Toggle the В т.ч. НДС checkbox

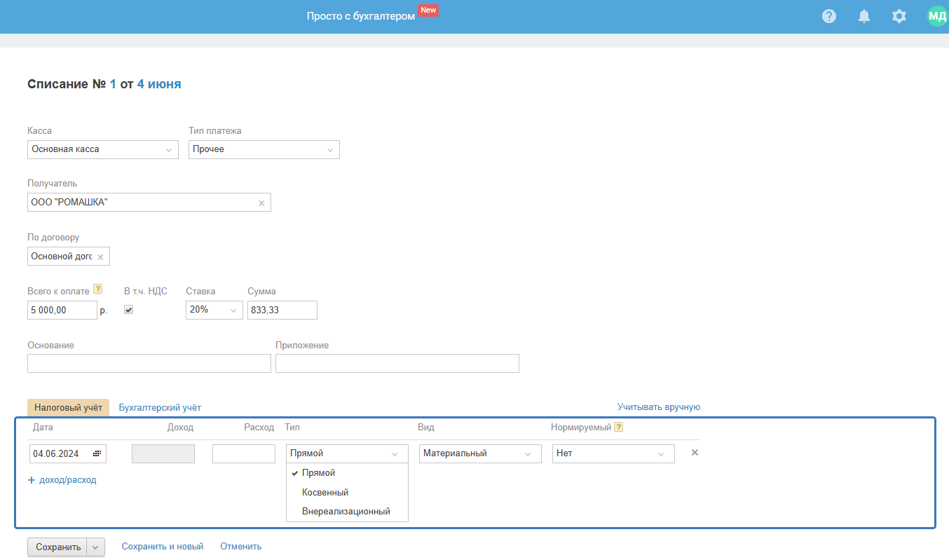128,310
